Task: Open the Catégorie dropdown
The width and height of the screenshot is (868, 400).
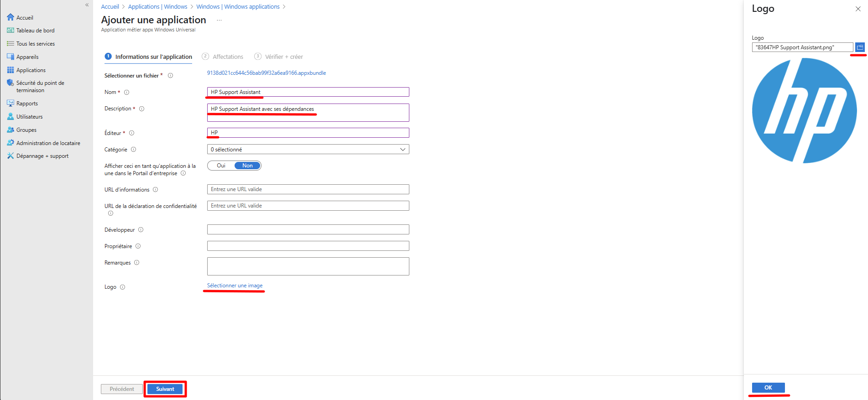Action: pos(308,149)
